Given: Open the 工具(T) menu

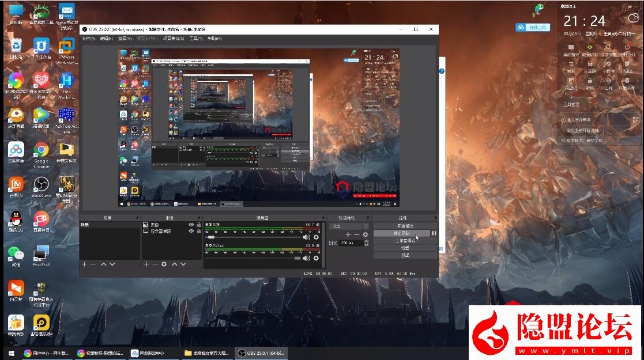Looking at the screenshot, I should (195, 39).
